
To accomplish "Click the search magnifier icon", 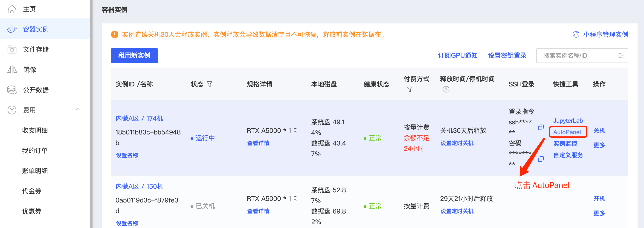I will 620,55.
